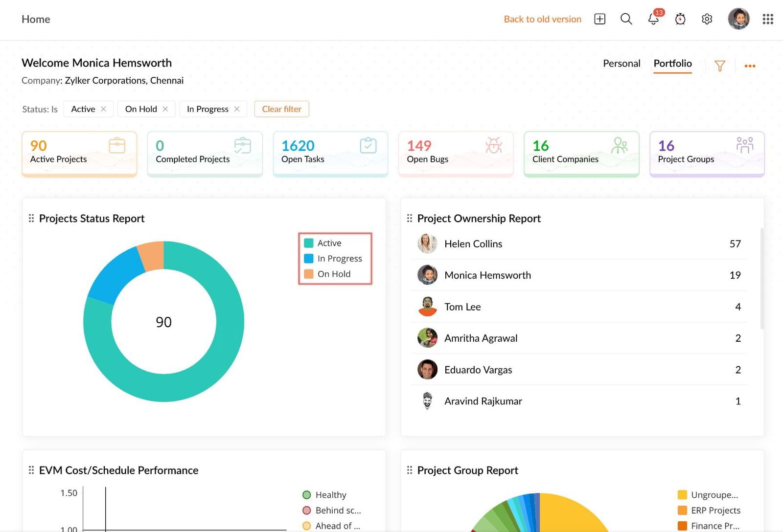The height and width of the screenshot is (532, 783).
Task: Open the settings gear icon
Action: click(x=707, y=19)
